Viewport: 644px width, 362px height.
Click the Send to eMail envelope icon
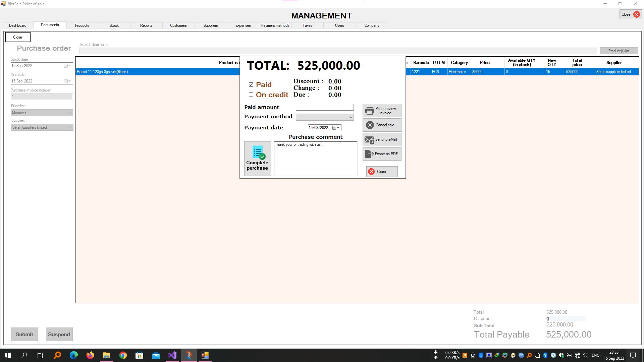click(369, 140)
